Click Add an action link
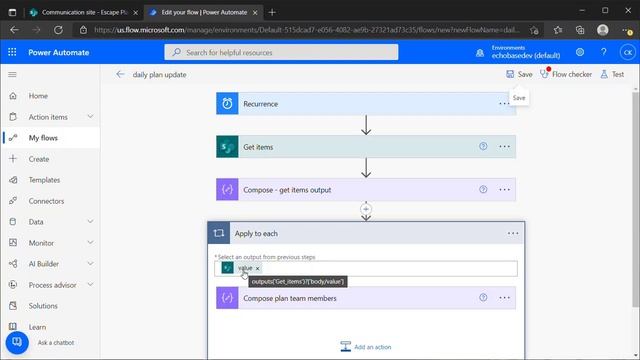This screenshot has height=360, width=640. [x=366, y=347]
